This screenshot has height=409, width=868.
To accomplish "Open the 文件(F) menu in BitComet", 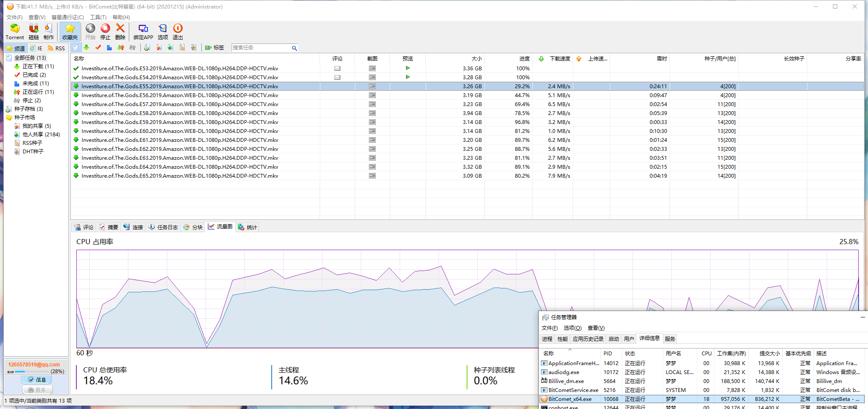I will tap(15, 17).
